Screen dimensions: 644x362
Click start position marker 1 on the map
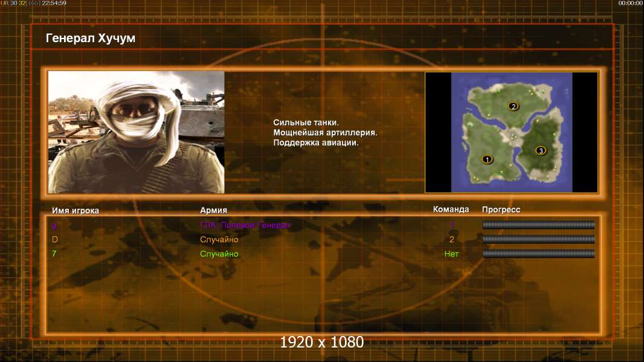click(487, 159)
